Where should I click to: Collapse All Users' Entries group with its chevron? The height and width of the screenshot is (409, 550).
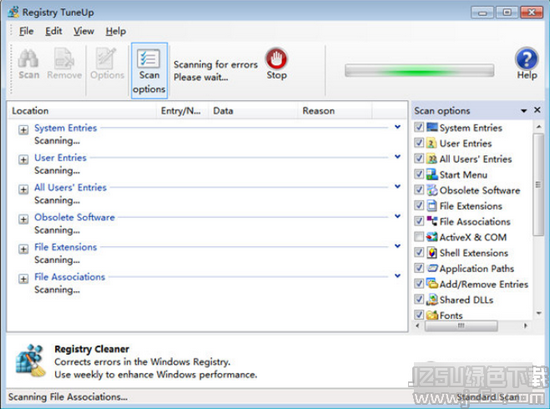tap(397, 187)
